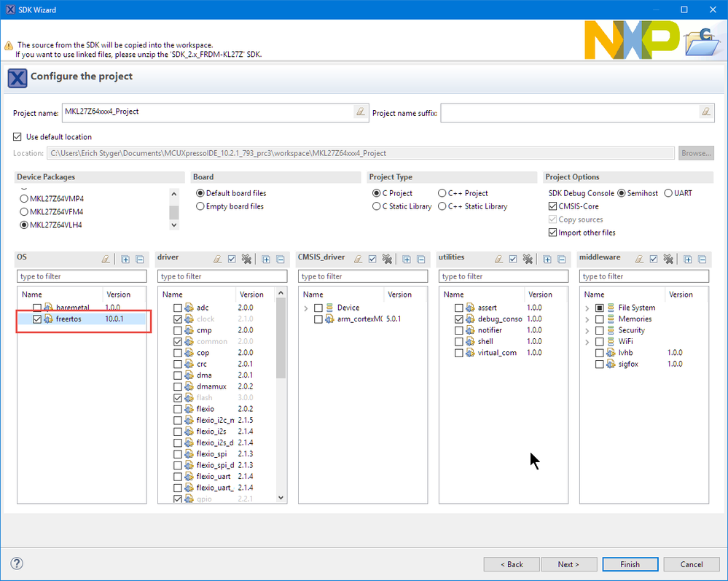Click the driver list scrollbar thumb

click(281, 338)
